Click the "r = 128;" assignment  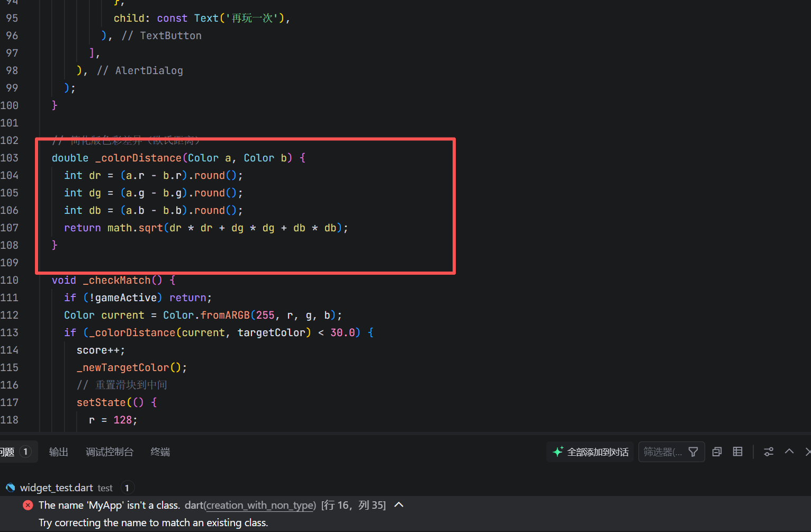click(x=113, y=420)
